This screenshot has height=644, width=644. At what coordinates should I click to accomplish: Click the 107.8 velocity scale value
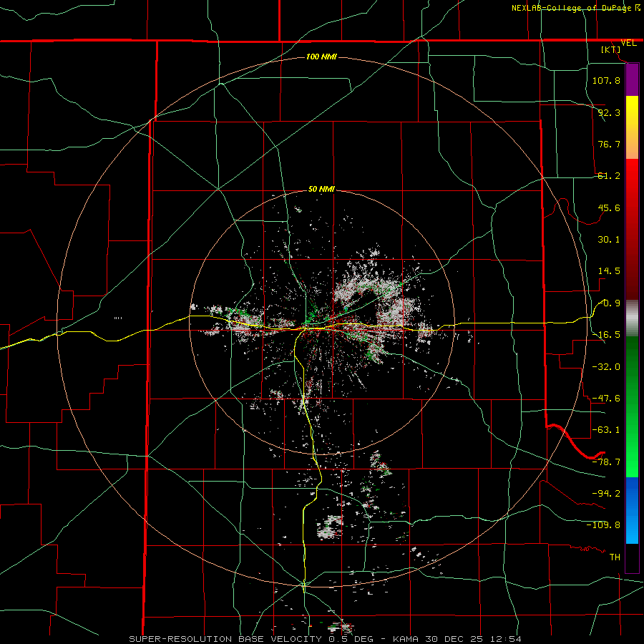tap(606, 80)
